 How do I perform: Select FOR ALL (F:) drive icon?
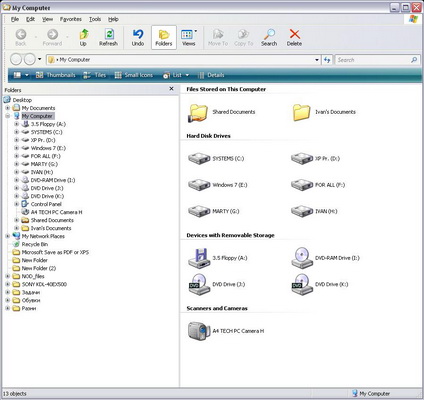point(302,185)
